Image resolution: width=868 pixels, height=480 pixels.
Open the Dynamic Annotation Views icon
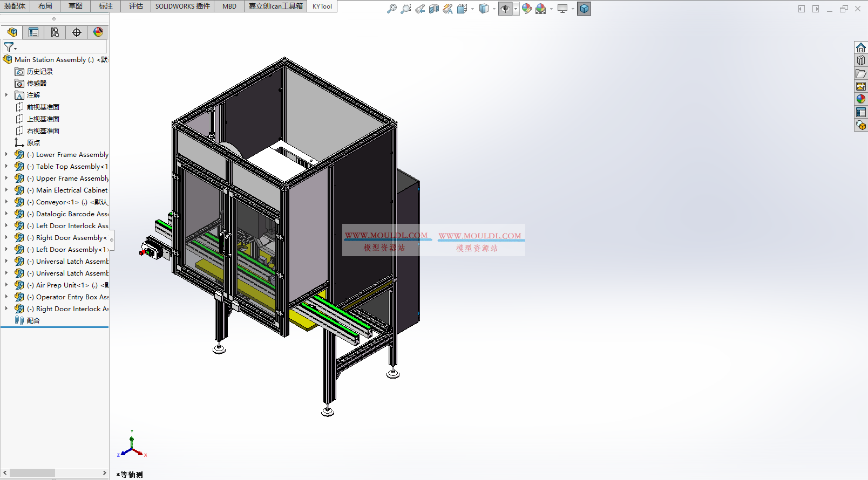pyautogui.click(x=448, y=9)
